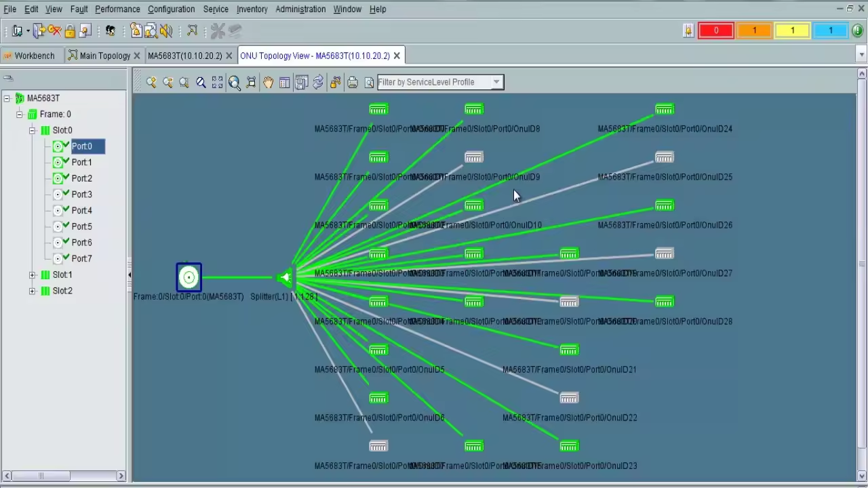Click the lock terminal padlock icon
The height and width of the screenshot is (488, 868).
pos(70,30)
